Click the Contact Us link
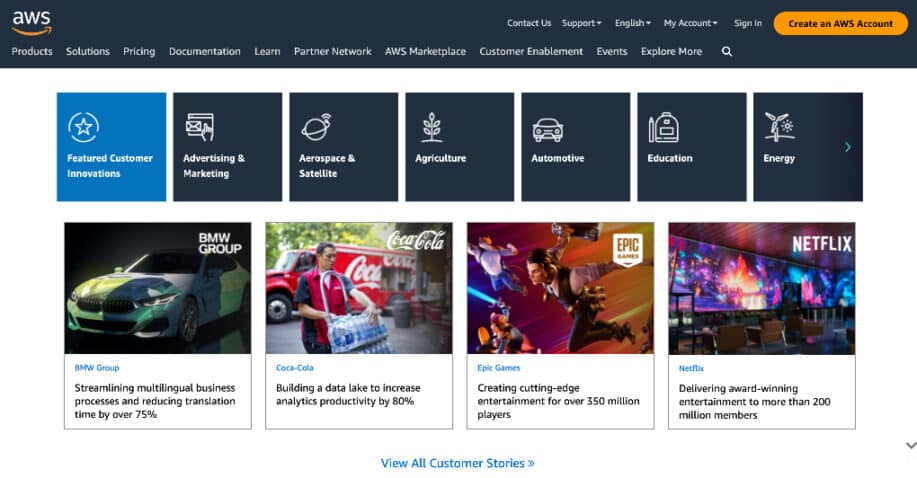The height and width of the screenshot is (478, 917). tap(529, 23)
